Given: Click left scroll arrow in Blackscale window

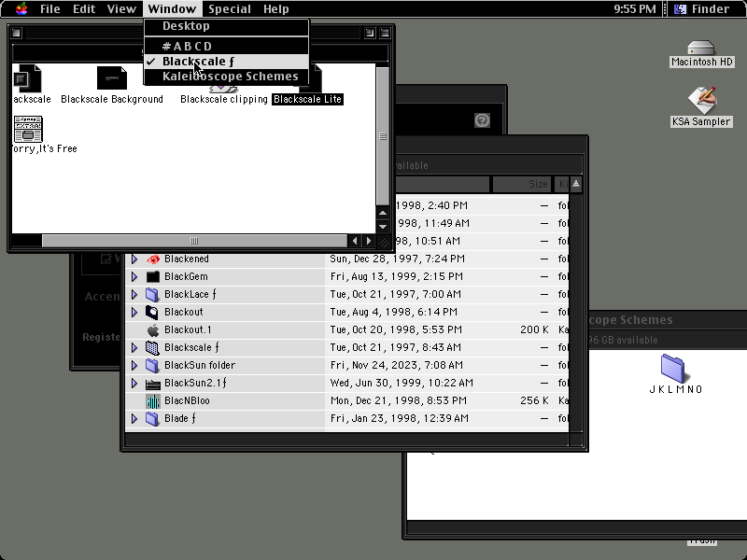Looking at the screenshot, I should tap(354, 241).
